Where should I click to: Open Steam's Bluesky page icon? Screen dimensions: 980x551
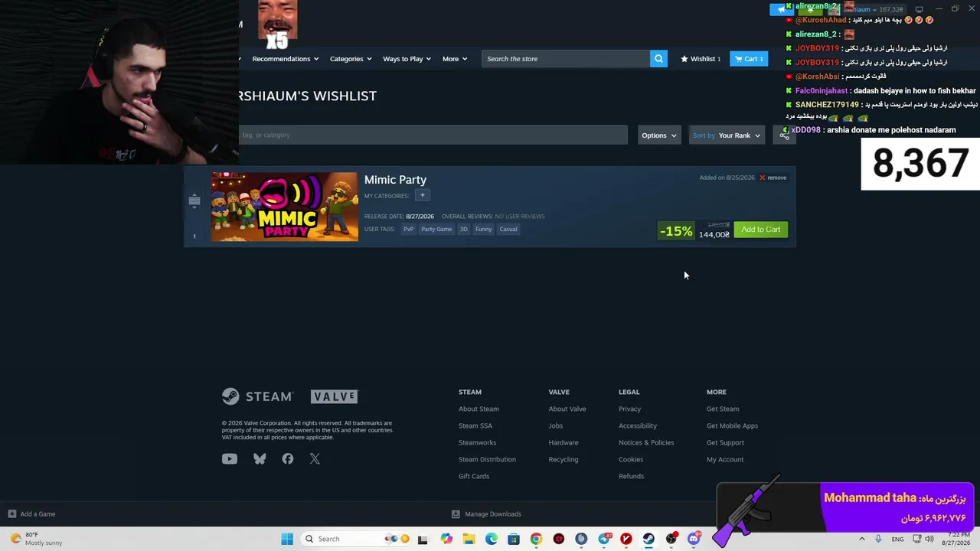[260, 459]
